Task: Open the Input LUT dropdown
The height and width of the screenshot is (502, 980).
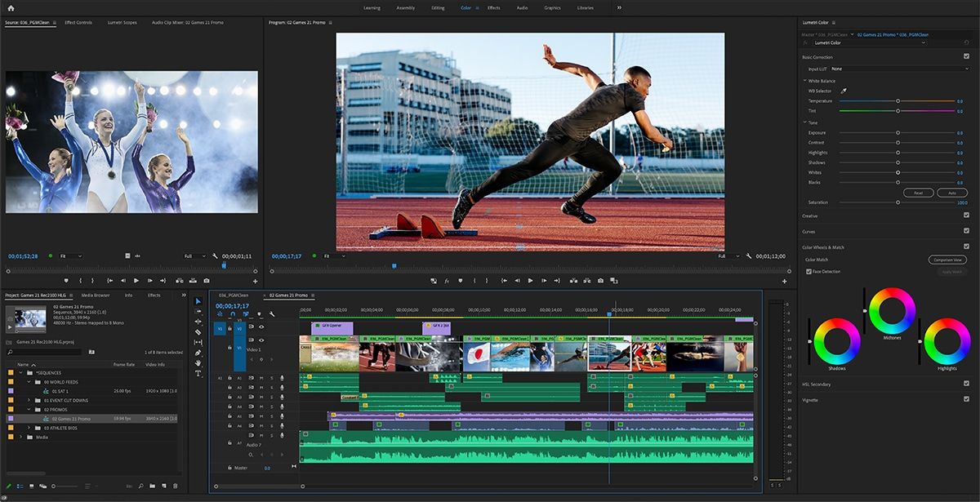Action: (897, 69)
